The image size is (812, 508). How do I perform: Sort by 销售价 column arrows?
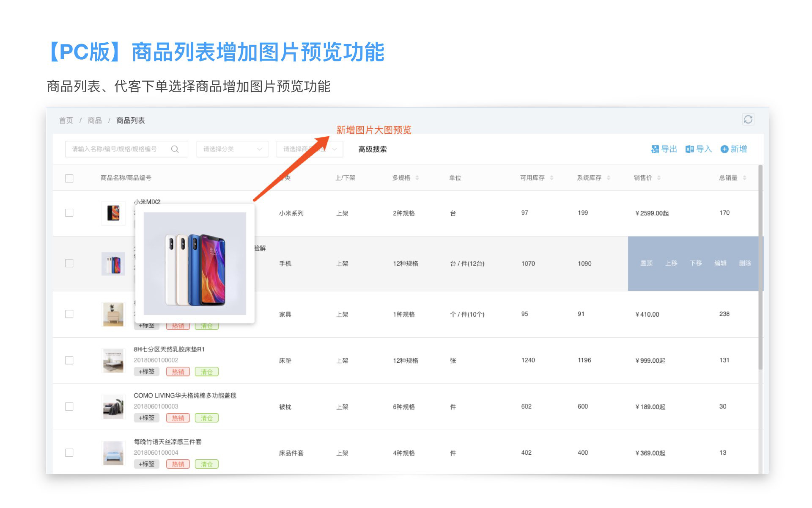659,178
